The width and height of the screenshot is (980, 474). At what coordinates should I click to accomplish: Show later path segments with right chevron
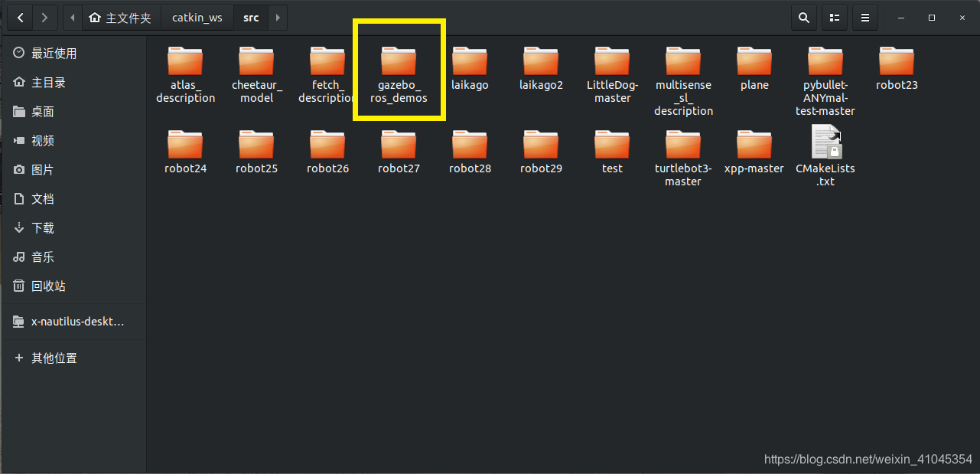pos(277,17)
